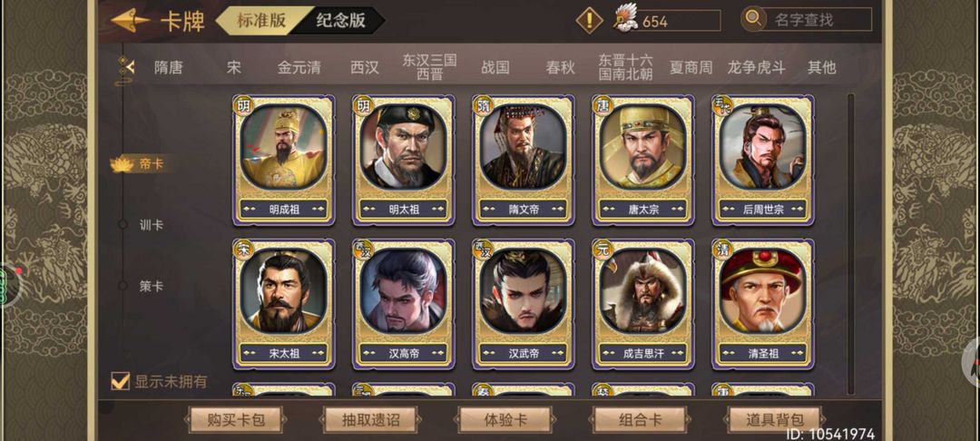Click the vertical scrollbar beside card grid

click(850, 243)
